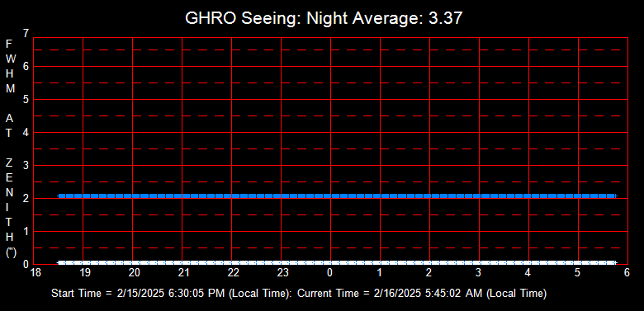
Task: Click x-axis label 23
Action: point(283,273)
